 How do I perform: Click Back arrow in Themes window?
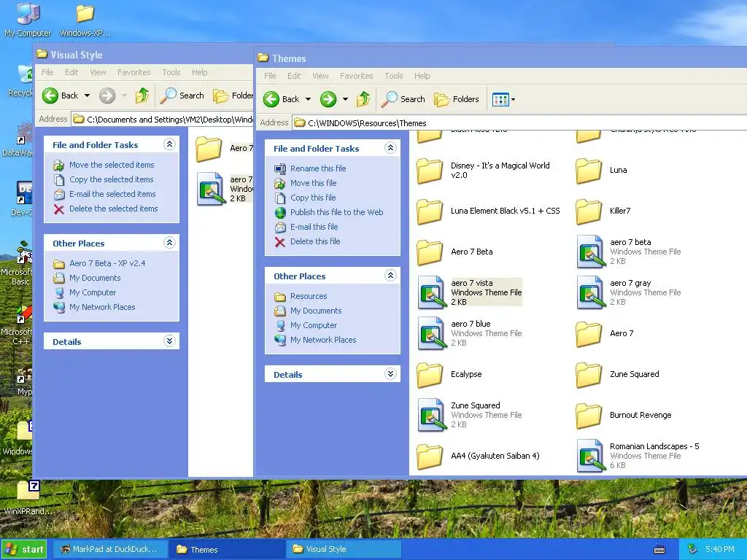point(271,99)
